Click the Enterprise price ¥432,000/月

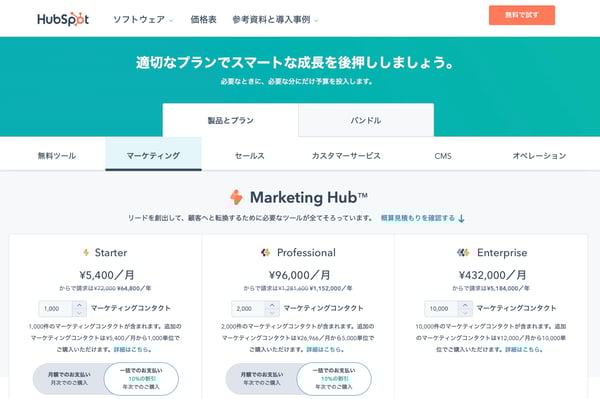(x=492, y=275)
